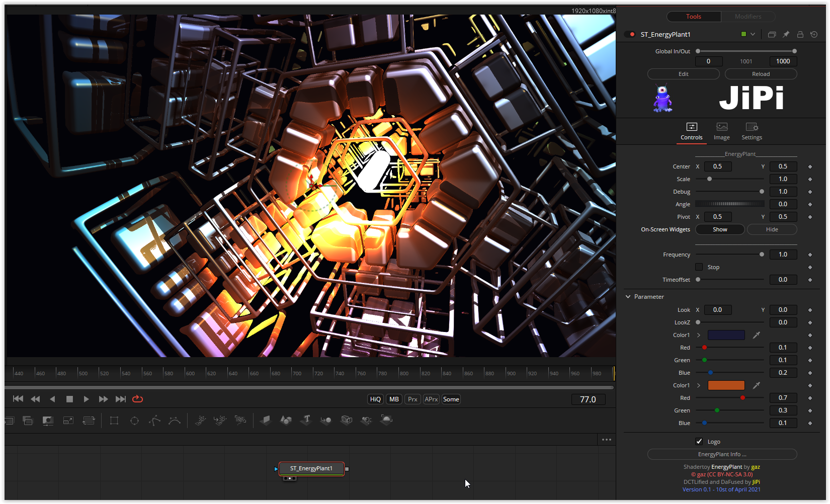Add a Shape 3D node
Image resolution: width=830 pixels, height=504 pixels.
tap(286, 420)
